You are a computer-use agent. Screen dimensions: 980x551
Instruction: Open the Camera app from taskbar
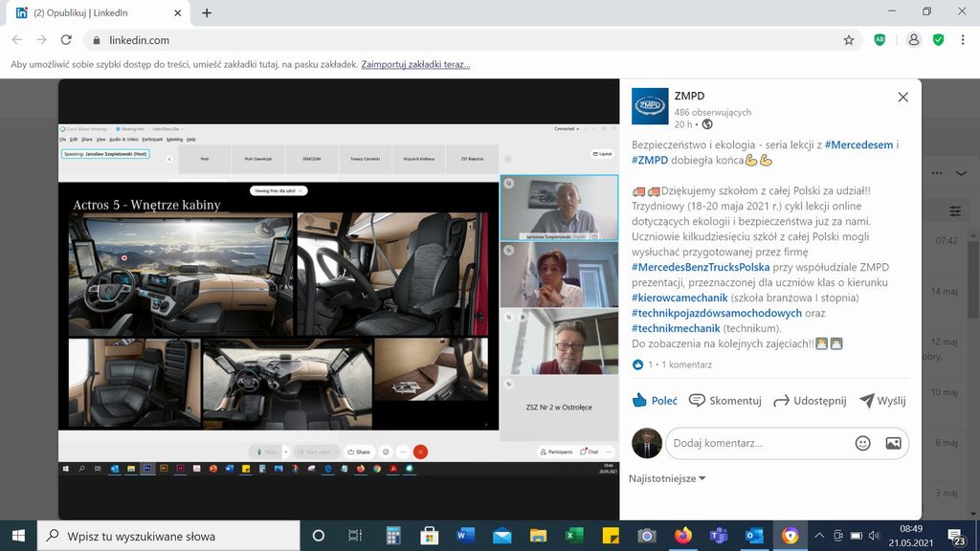[x=647, y=536]
